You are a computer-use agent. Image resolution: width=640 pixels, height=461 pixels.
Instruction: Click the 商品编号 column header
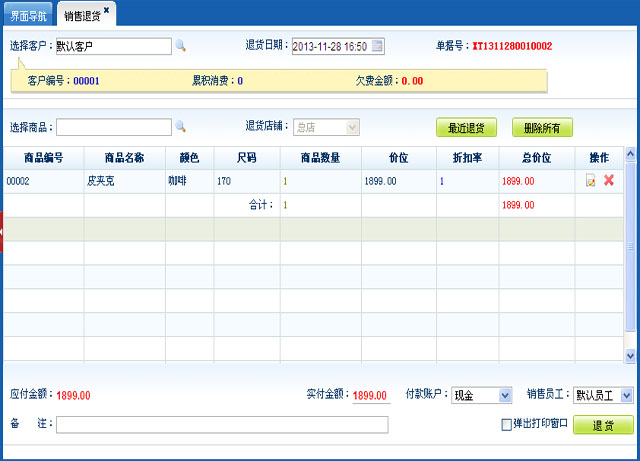coord(44,158)
